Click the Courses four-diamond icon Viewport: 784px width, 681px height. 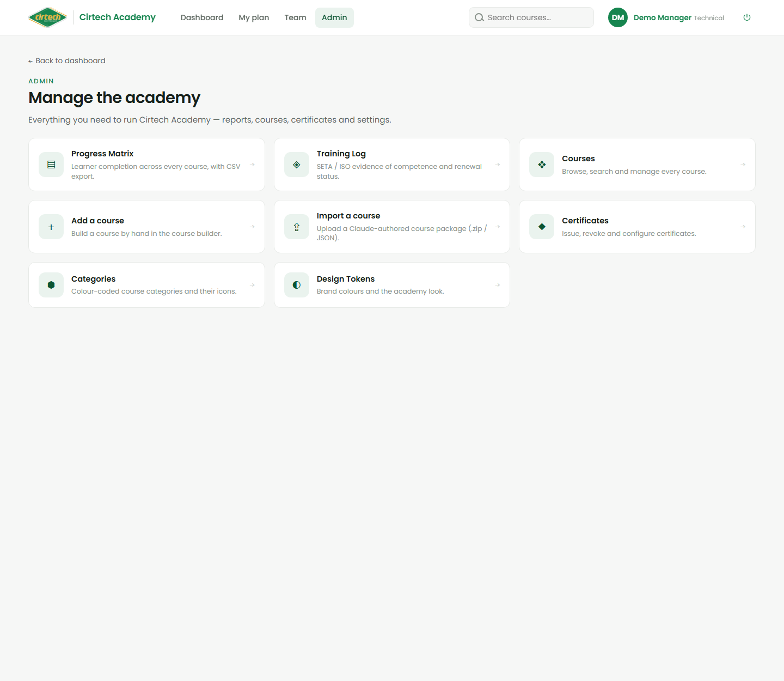pos(542,165)
